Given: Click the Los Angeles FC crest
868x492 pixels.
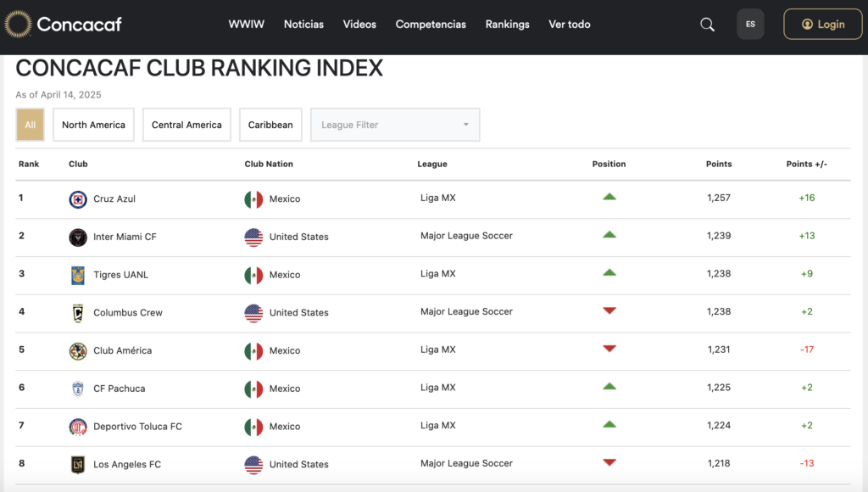Looking at the screenshot, I should (78, 465).
